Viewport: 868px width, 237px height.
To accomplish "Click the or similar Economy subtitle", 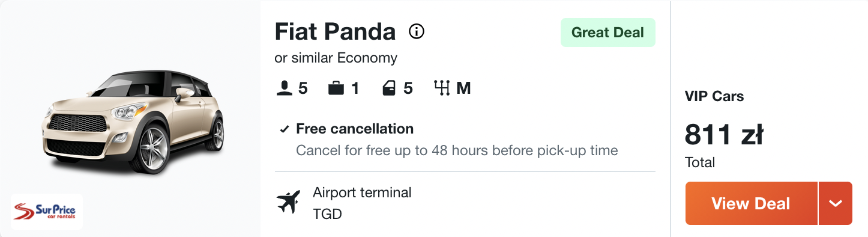I will click(x=336, y=58).
